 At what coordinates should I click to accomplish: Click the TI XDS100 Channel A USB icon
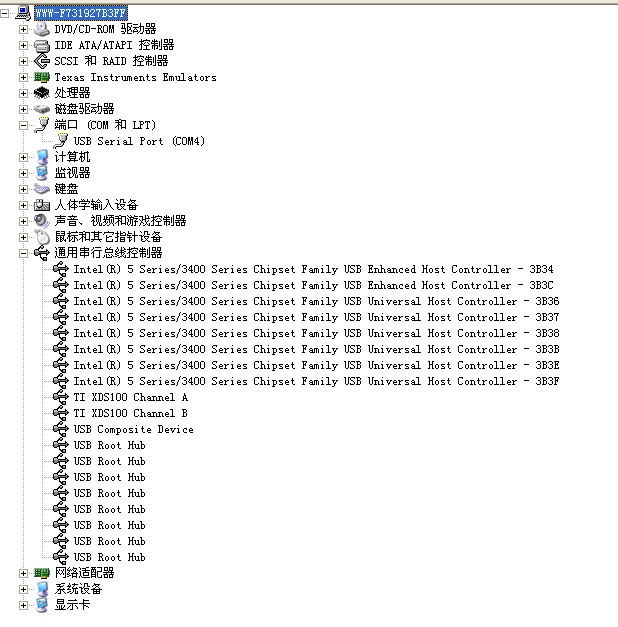(61, 397)
